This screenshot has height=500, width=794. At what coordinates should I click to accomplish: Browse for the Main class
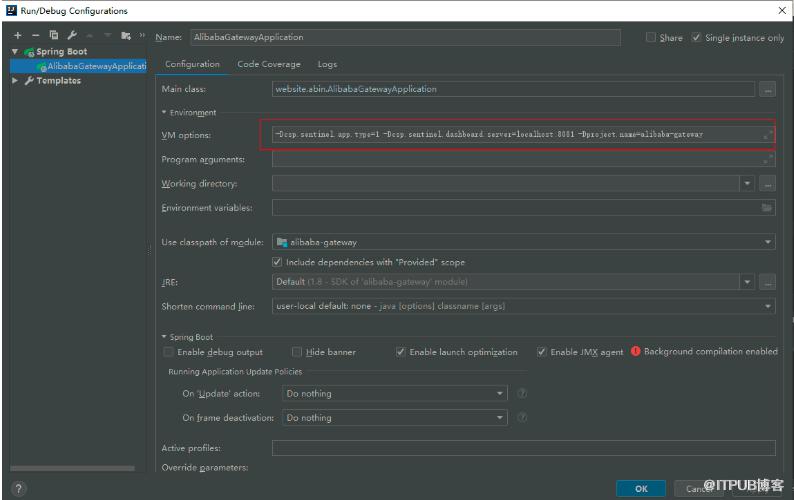[x=768, y=90]
